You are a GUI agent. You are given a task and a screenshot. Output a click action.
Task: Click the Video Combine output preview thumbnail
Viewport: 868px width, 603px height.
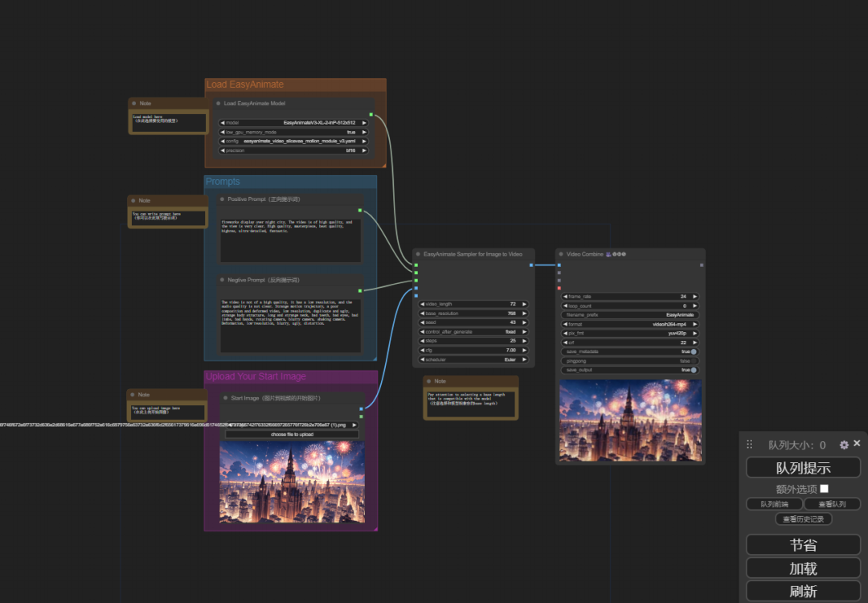[x=631, y=420]
